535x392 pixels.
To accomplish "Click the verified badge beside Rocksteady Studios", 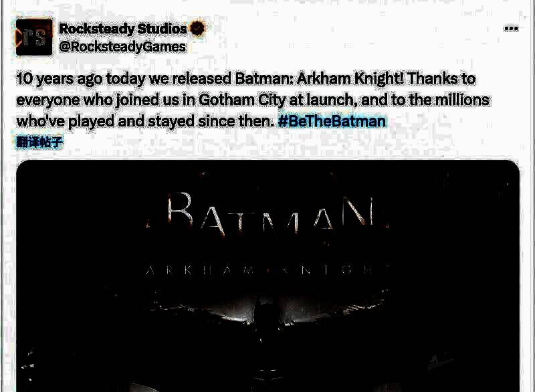I will [x=197, y=28].
